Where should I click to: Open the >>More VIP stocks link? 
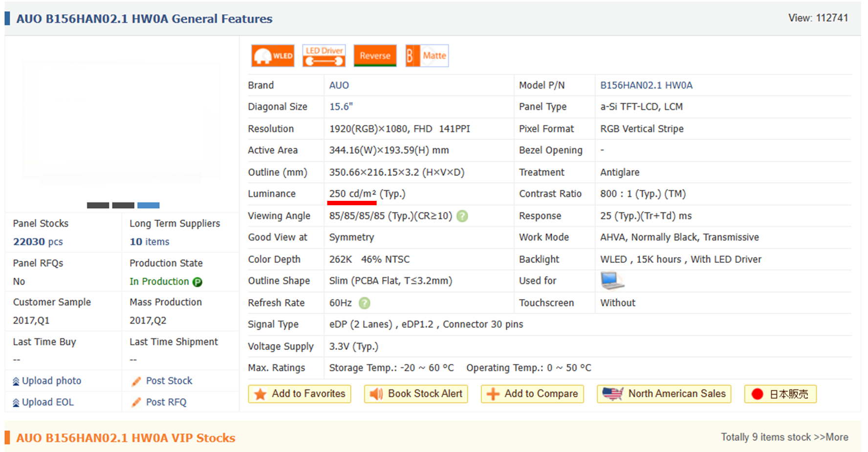point(831,437)
